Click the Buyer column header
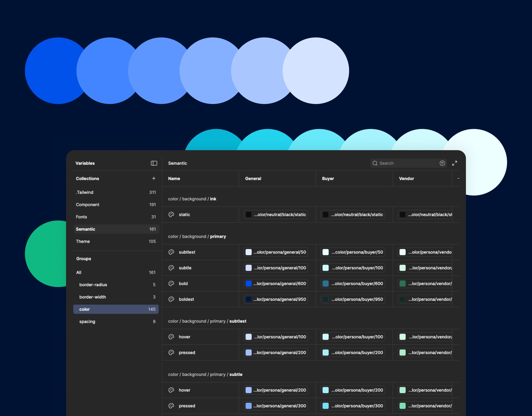532x416 pixels. click(328, 178)
